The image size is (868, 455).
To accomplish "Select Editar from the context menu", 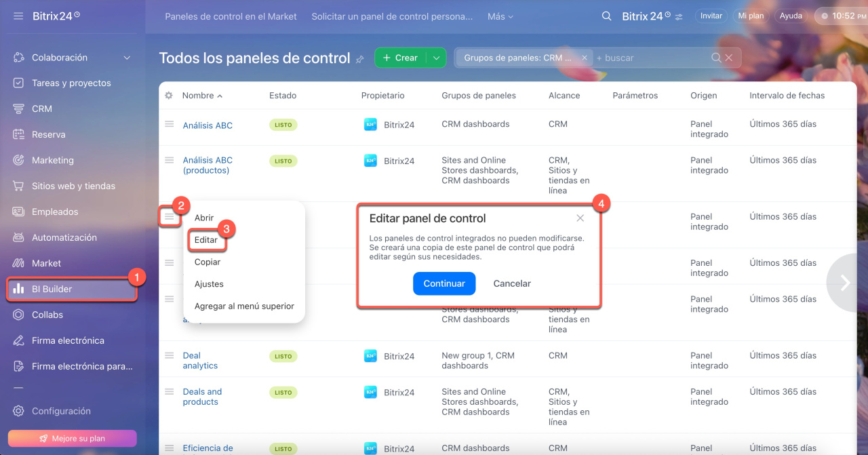I will pos(206,240).
